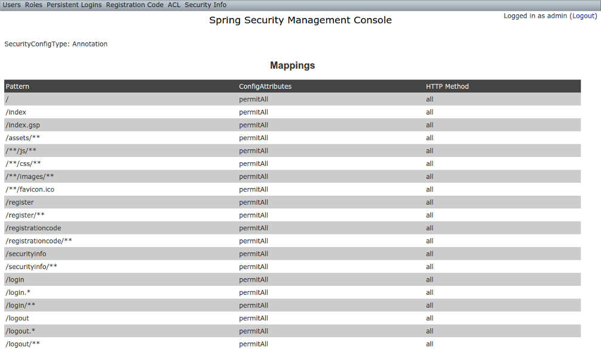This screenshot has height=364, width=601.
Task: Click permitAll for /**/favicon.ico
Action: coord(253,189)
